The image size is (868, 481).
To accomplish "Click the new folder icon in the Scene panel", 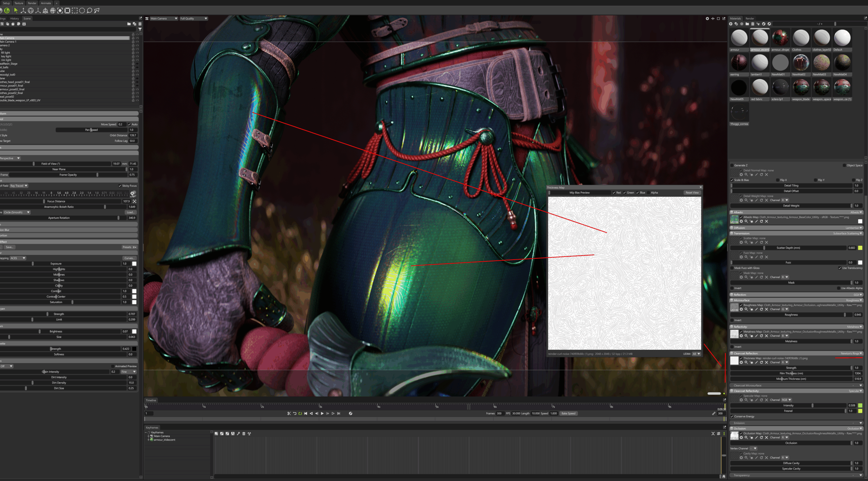I will (x=129, y=24).
